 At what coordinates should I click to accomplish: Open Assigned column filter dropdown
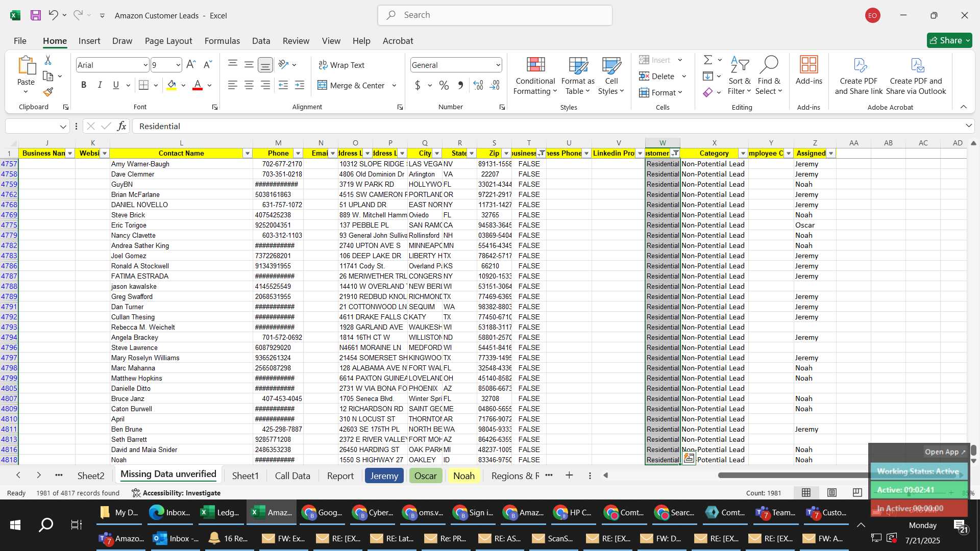[831, 154]
